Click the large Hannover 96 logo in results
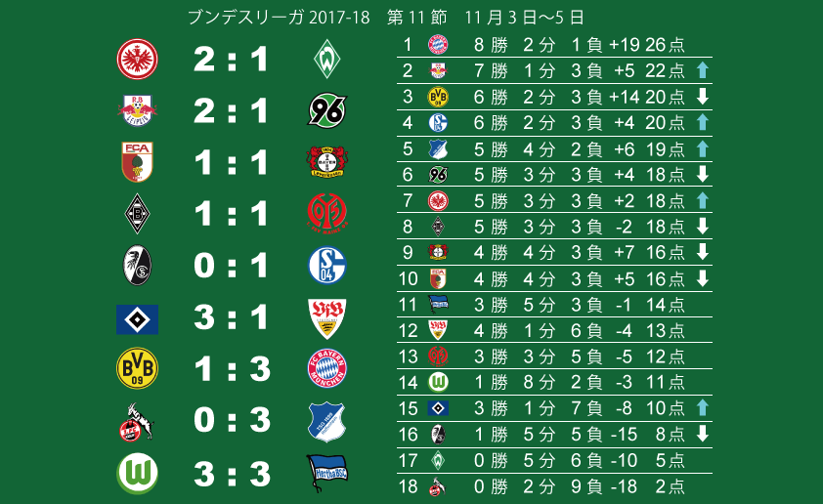 tap(327, 109)
